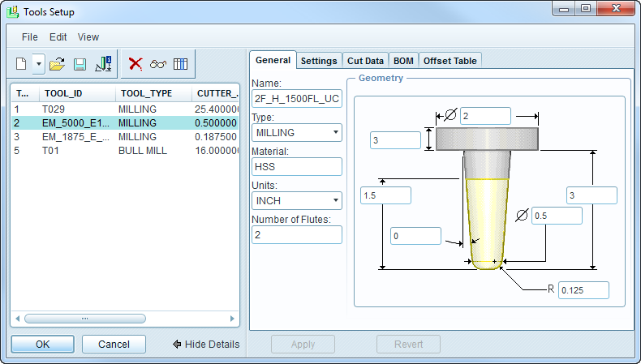
Task: Click the TOOL_TYPE column header
Action: tap(153, 93)
